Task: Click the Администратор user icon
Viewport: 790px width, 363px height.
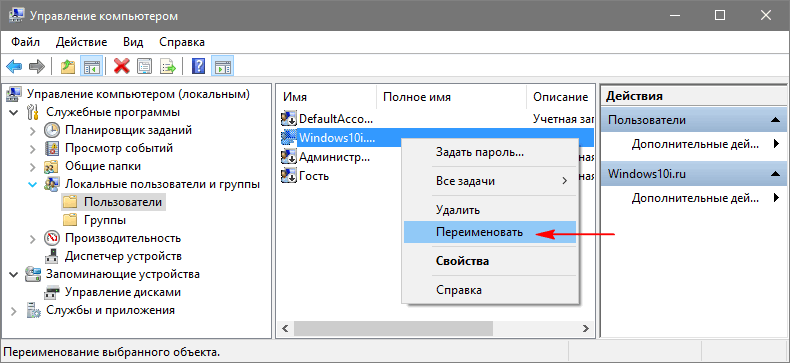Action: point(289,157)
